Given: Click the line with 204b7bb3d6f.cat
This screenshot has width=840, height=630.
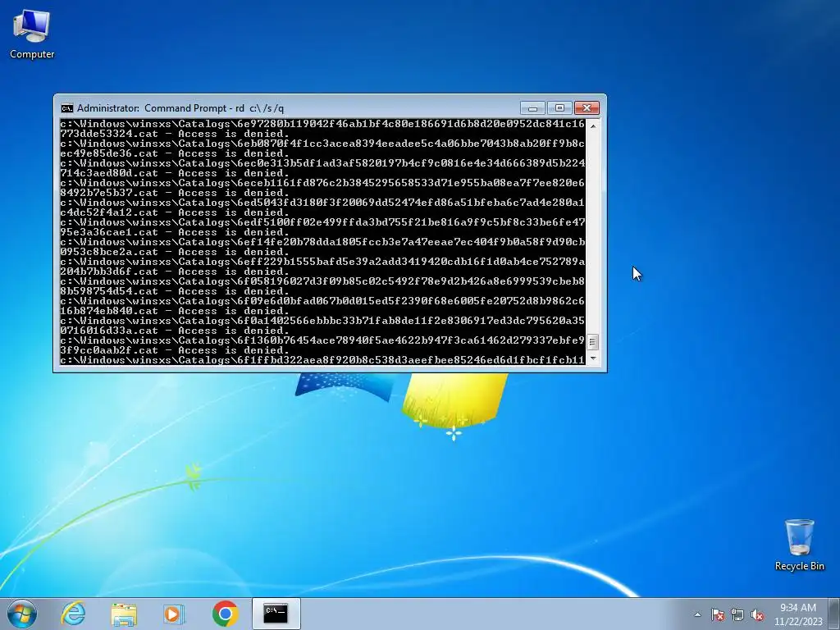Looking at the screenshot, I should 175,272.
